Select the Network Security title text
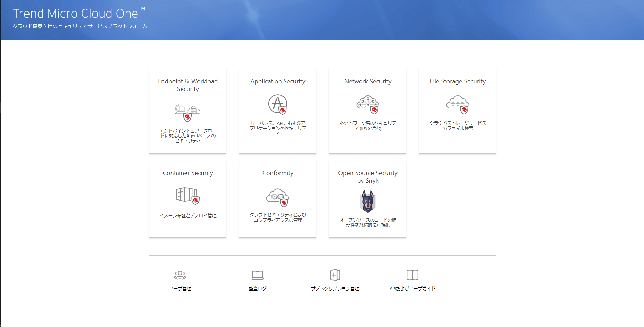This screenshot has height=327, width=644. (368, 81)
